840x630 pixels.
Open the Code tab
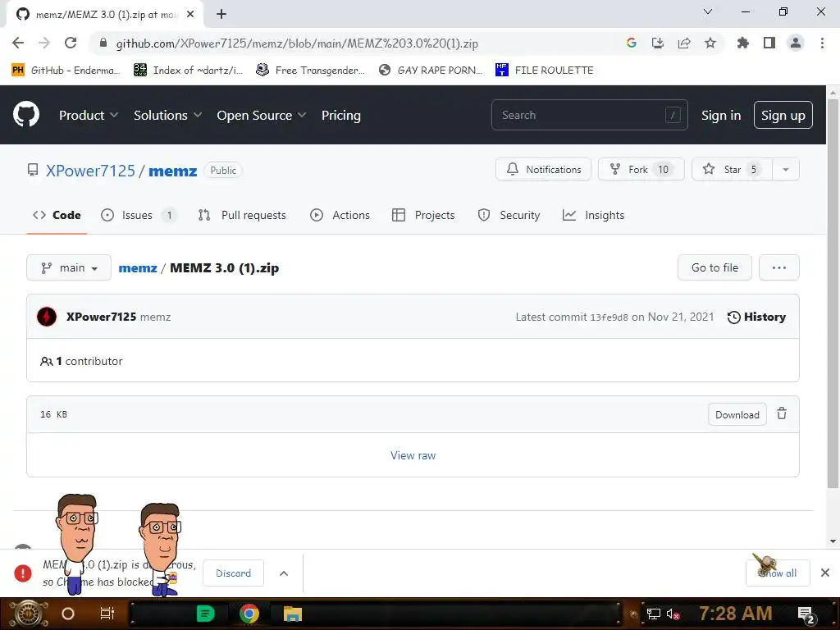coord(57,216)
